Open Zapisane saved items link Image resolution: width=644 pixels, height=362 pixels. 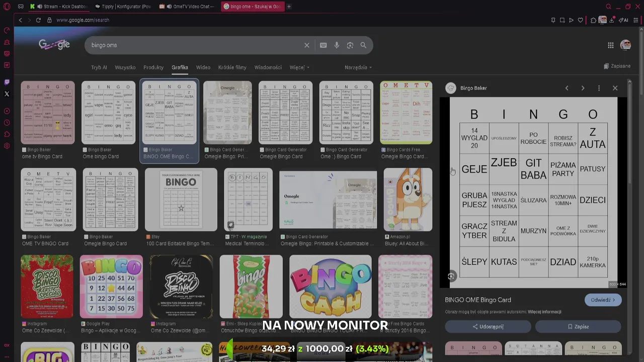pos(617,66)
